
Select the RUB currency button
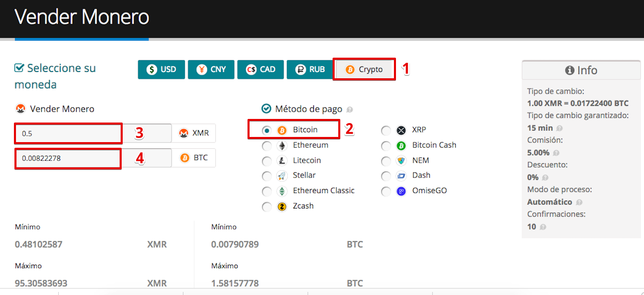(x=310, y=70)
